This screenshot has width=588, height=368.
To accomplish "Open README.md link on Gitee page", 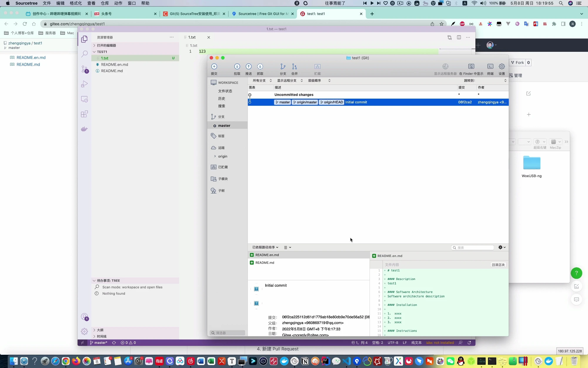I will tap(28, 64).
